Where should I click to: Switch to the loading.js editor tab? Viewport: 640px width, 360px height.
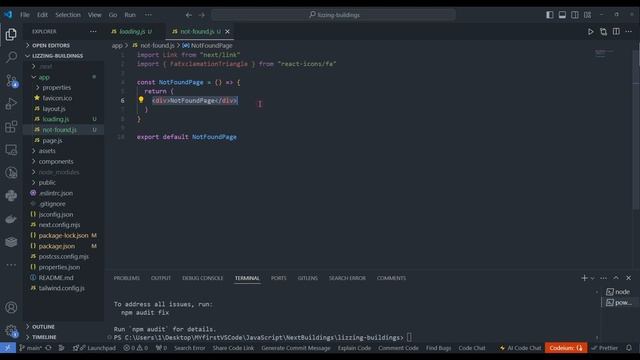[131, 31]
